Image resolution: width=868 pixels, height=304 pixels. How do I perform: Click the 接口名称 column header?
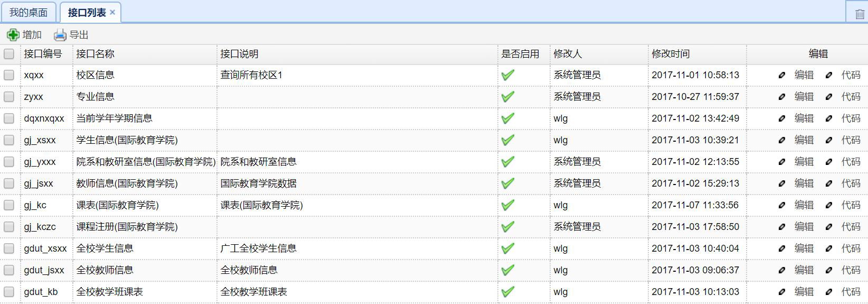coord(95,54)
